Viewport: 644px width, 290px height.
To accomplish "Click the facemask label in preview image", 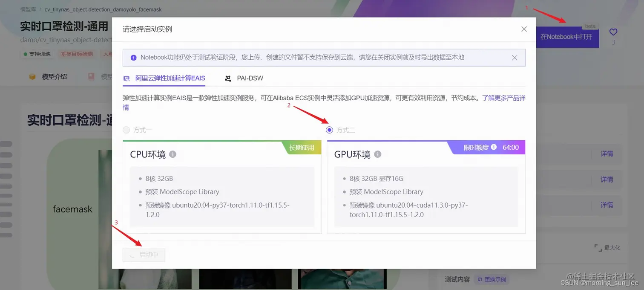I will pos(72,209).
